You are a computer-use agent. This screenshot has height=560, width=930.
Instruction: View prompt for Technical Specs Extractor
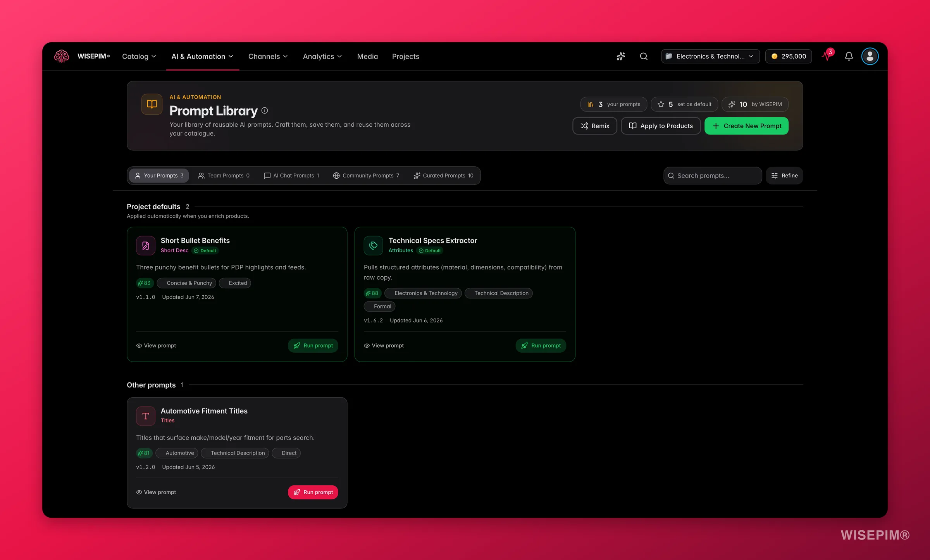coord(384,345)
